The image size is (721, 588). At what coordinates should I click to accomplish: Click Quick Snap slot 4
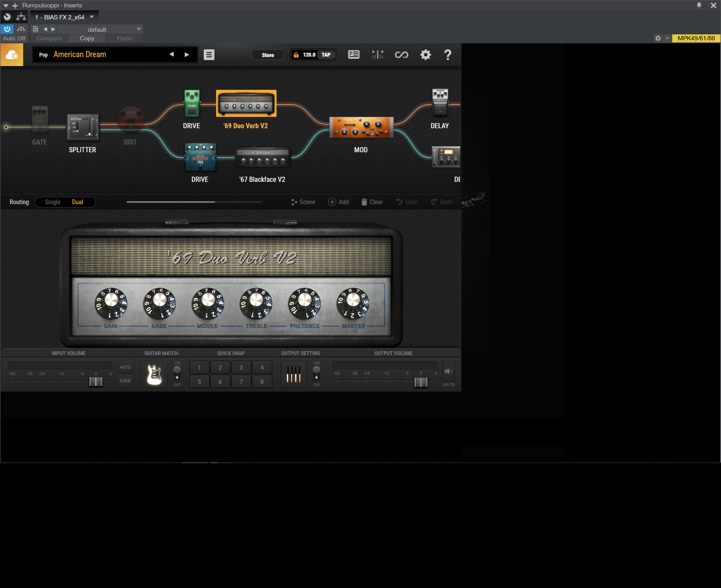click(x=262, y=368)
